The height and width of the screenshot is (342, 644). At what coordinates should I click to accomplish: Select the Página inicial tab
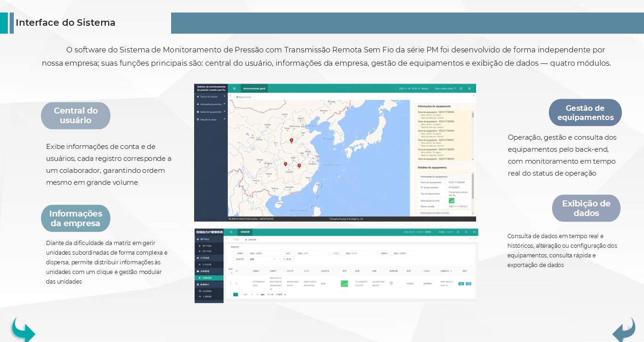(x=244, y=97)
